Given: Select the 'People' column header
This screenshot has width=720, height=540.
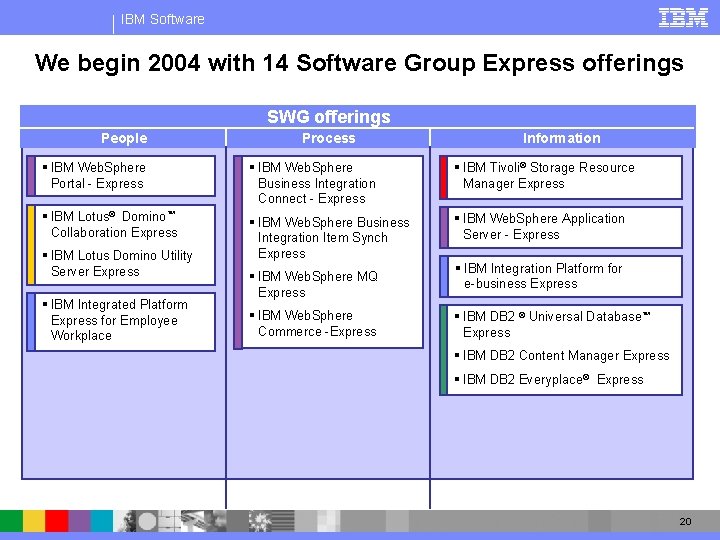Looking at the screenshot, I should pos(124,138).
